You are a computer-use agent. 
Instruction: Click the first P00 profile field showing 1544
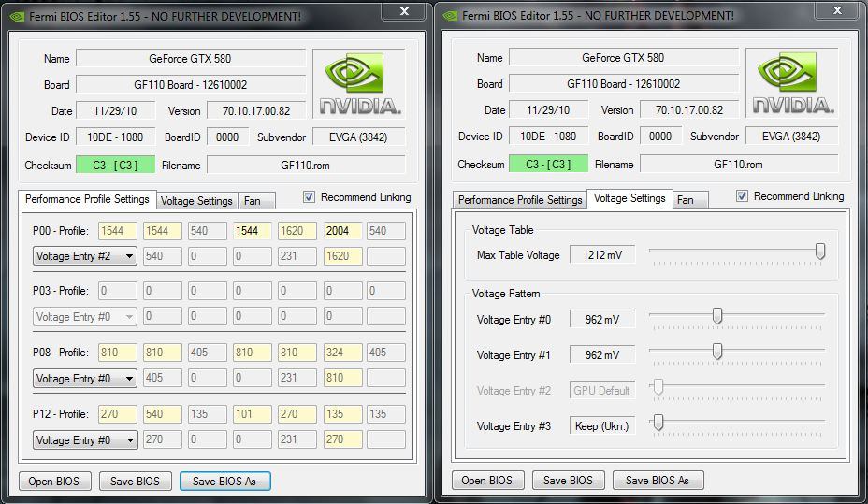118,231
